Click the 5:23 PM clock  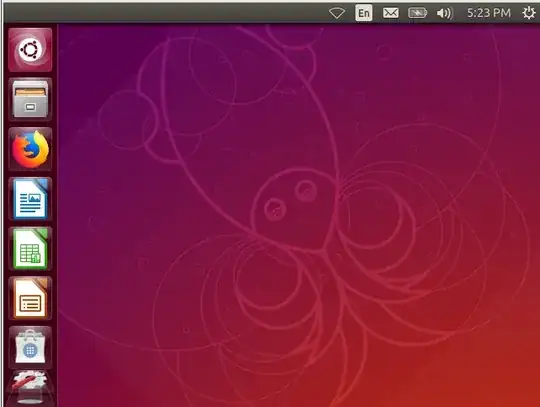(x=489, y=13)
